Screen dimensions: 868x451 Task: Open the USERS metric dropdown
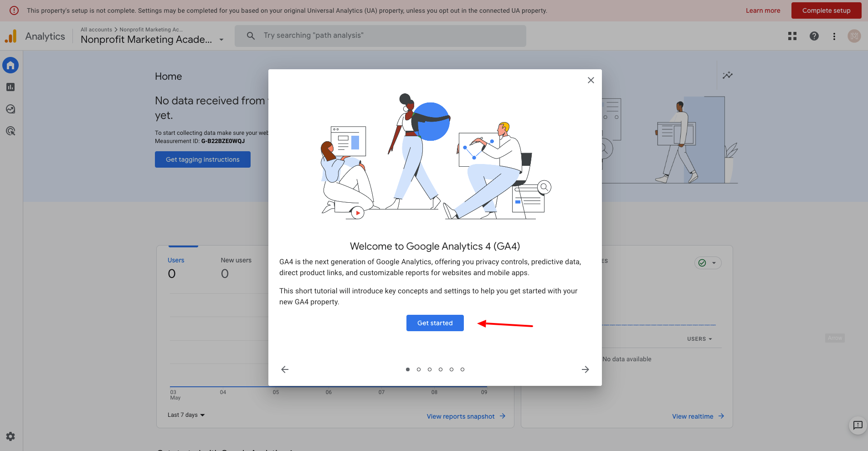pos(699,339)
